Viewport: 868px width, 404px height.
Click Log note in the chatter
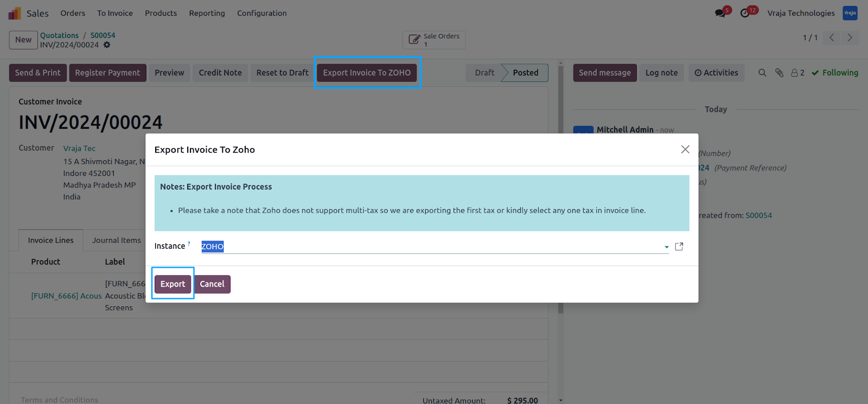[x=661, y=73]
